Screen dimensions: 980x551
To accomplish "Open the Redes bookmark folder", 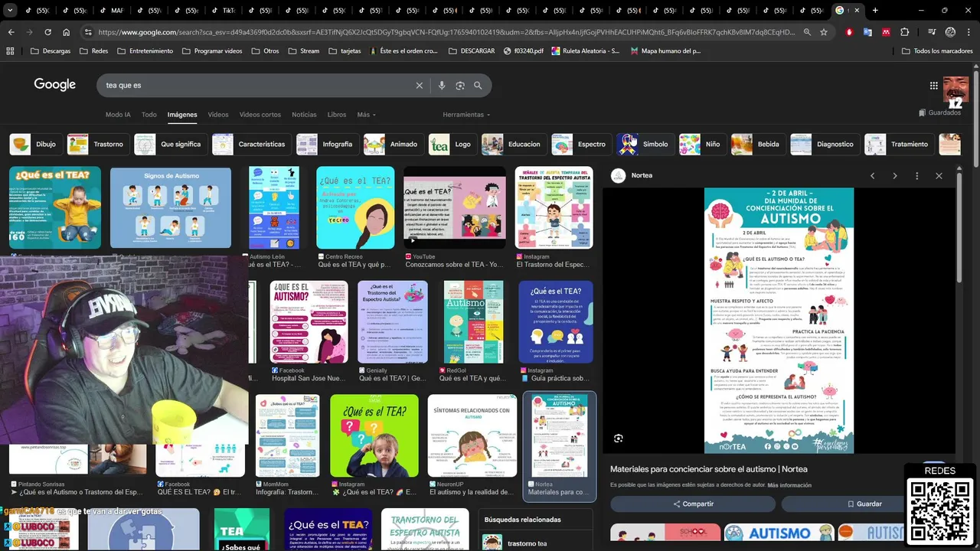I will 93,51.
